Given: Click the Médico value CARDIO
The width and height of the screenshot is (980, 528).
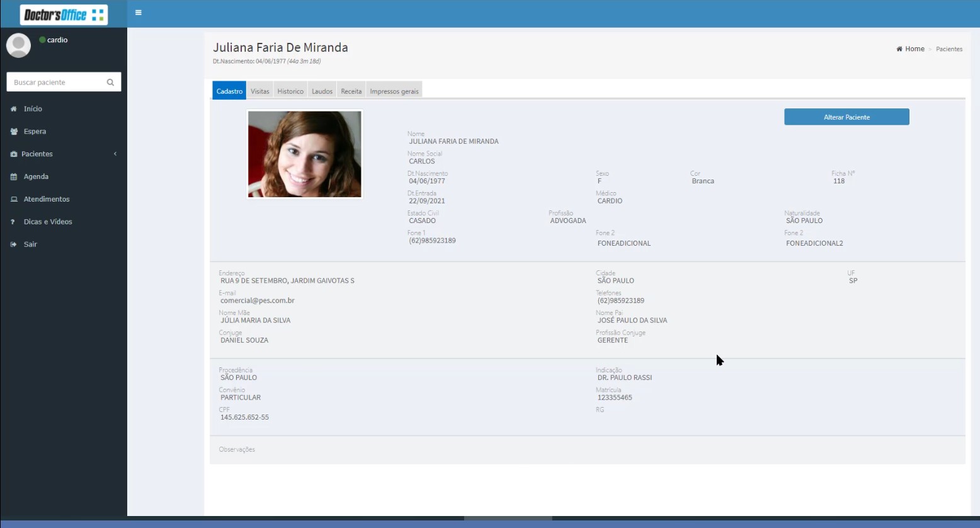Looking at the screenshot, I should (x=610, y=201).
